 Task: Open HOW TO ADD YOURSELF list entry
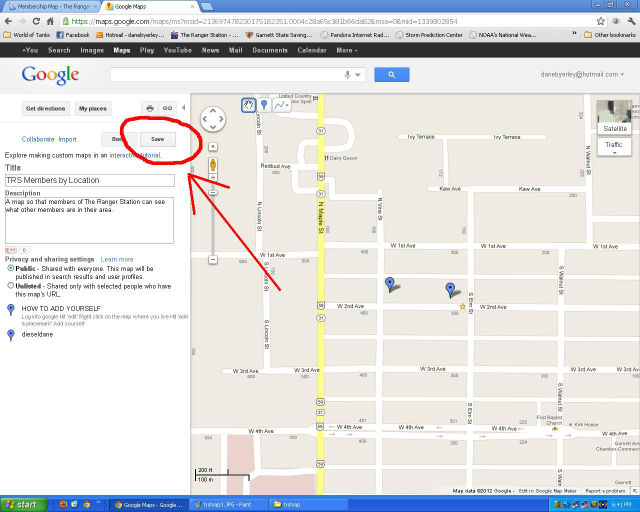tap(61, 308)
